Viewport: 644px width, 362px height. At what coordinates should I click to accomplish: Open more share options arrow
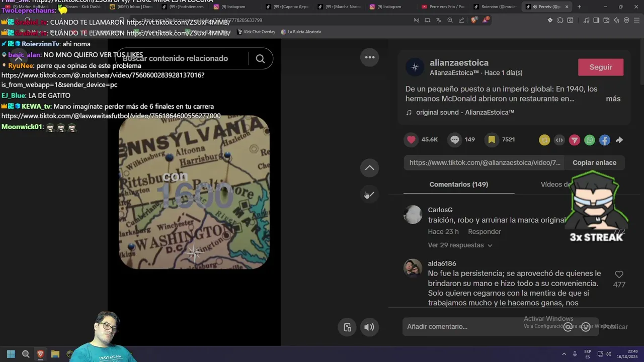(619, 140)
